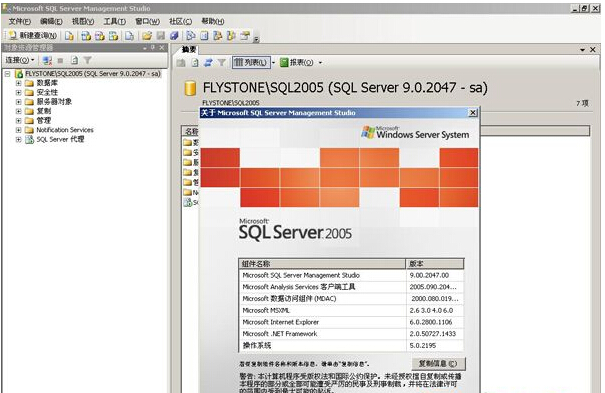The width and height of the screenshot is (605, 393).
Task: Open the window-list arrow on the summary tab bar
Action: pyautogui.click(x=583, y=50)
